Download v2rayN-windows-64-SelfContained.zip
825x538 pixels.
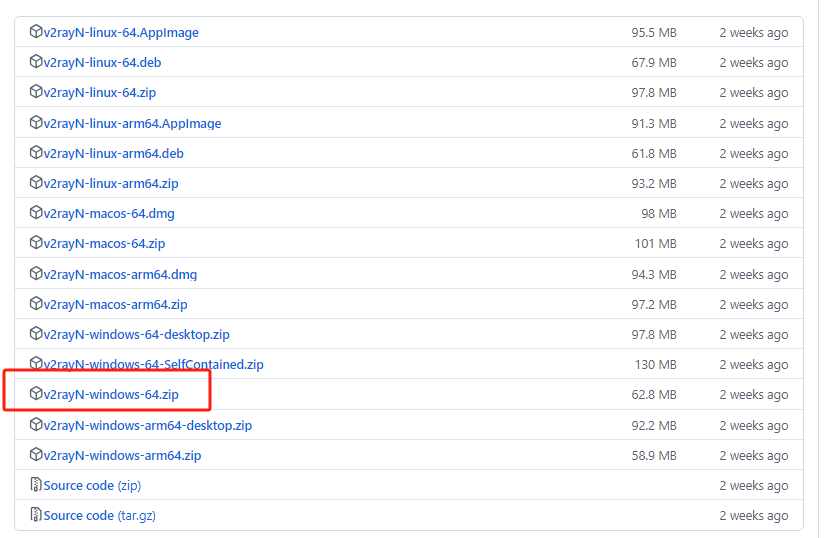pyautogui.click(x=154, y=364)
